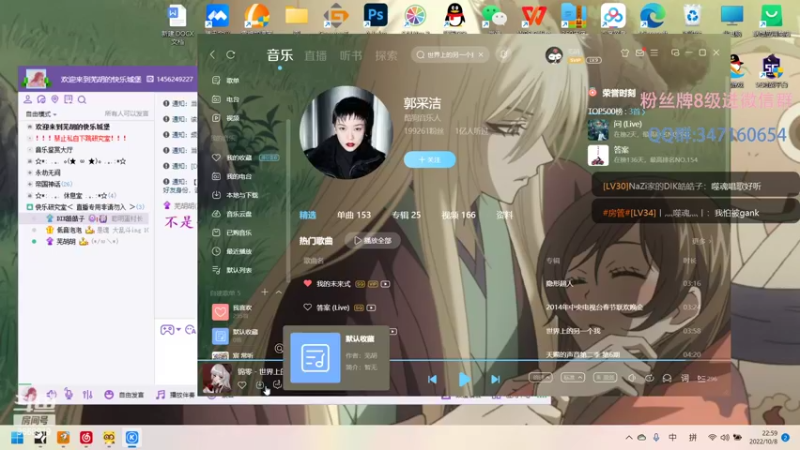
Task: Open 郭采洁 artist photo
Action: click(346, 132)
